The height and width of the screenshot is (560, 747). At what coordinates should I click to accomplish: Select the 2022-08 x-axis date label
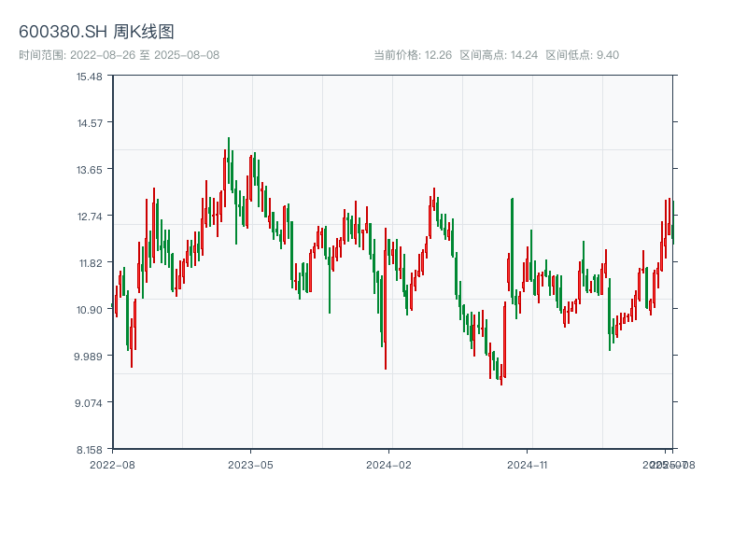click(x=112, y=464)
